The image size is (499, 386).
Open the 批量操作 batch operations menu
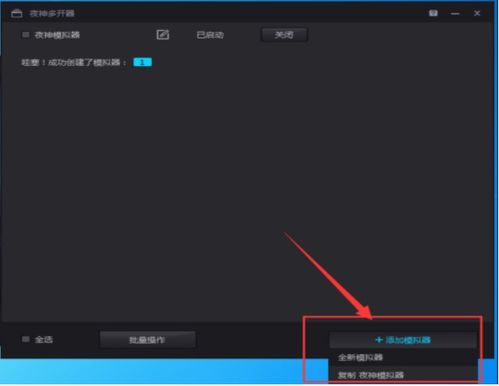pos(148,340)
